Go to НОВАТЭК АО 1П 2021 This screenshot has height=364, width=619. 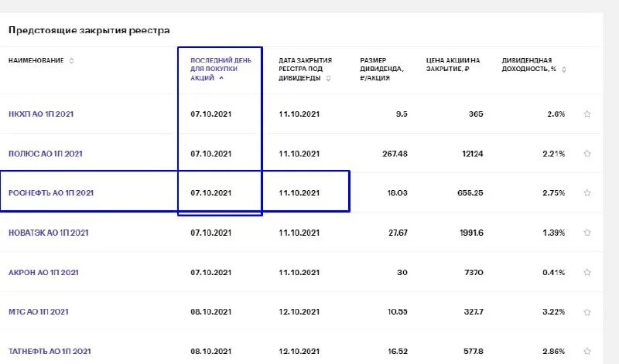point(50,233)
